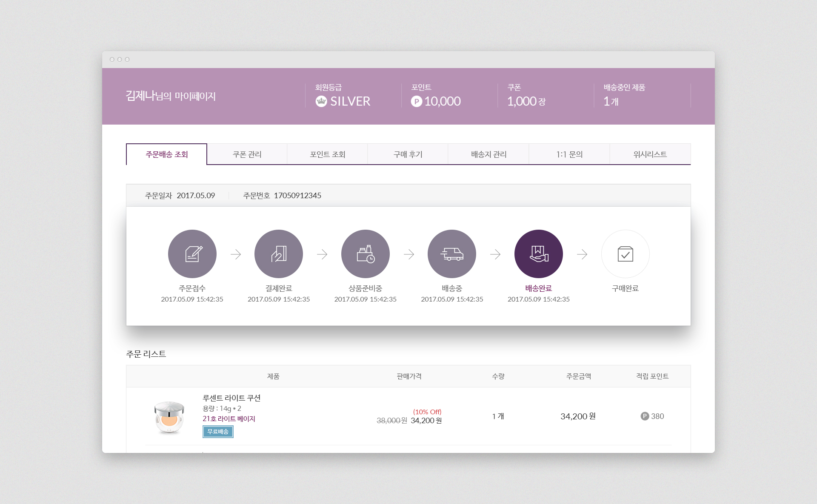Click the blue 무료배송 badge
The image size is (817, 504).
pyautogui.click(x=218, y=432)
